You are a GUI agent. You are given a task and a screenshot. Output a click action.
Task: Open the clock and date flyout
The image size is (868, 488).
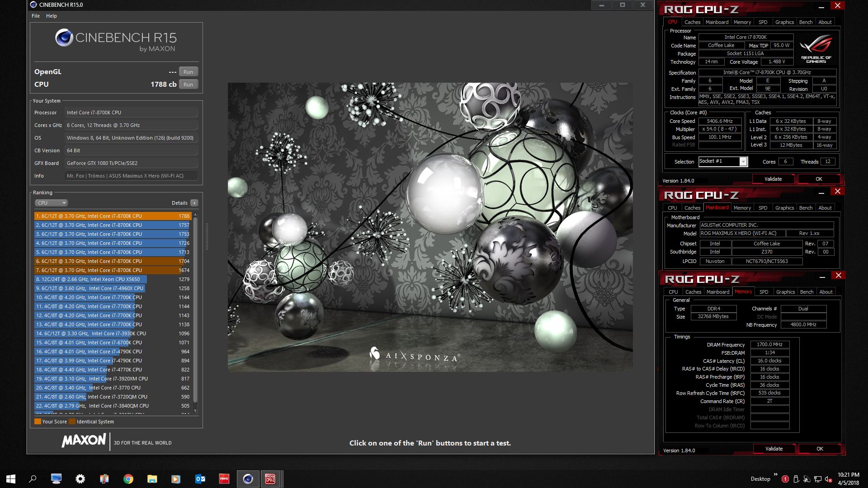849,479
